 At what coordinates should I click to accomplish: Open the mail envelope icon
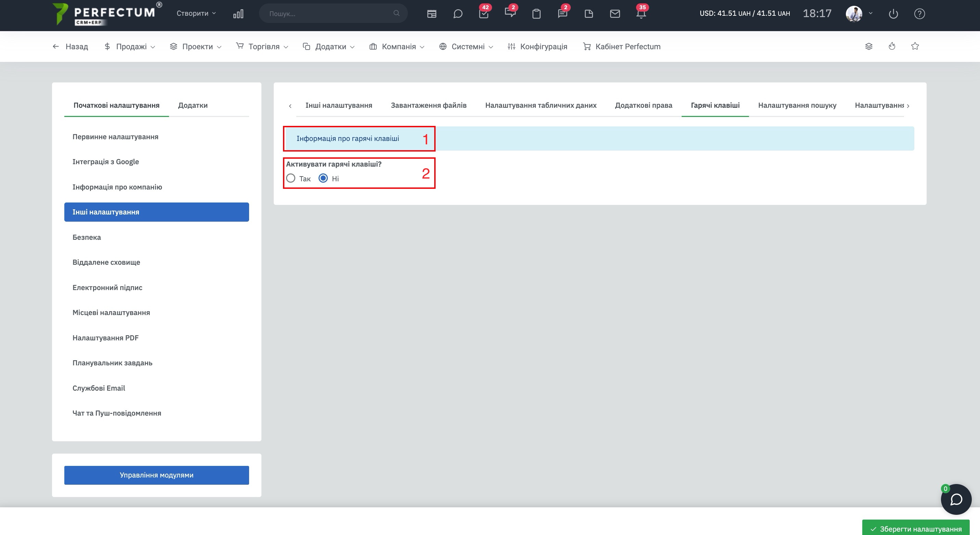[x=615, y=14]
